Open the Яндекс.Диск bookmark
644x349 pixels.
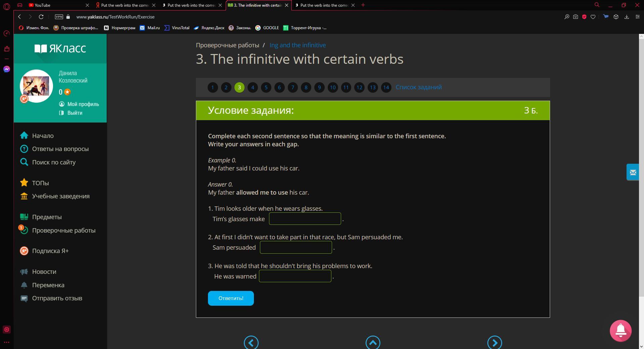[x=209, y=28]
